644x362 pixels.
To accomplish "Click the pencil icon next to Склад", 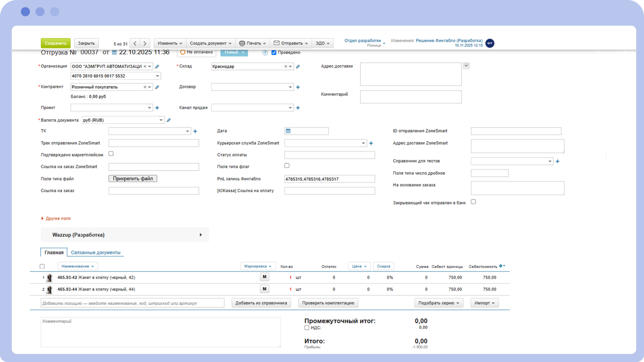I will tap(298, 67).
